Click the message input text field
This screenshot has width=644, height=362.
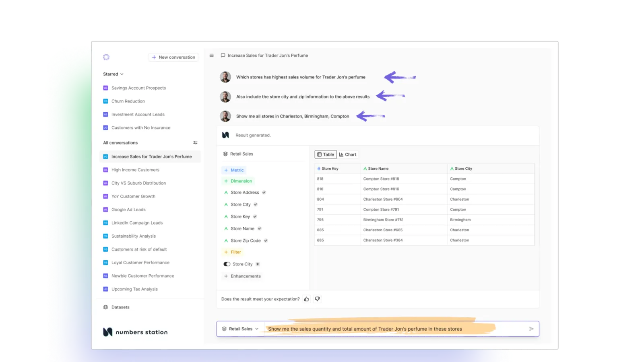394,329
